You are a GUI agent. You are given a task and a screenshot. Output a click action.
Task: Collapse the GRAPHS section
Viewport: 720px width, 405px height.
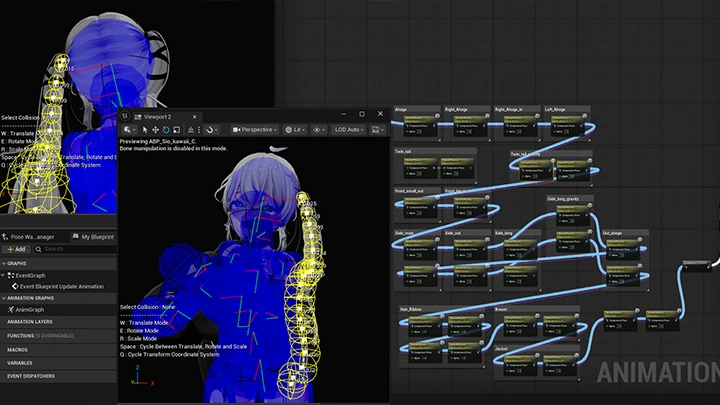tap(4, 264)
